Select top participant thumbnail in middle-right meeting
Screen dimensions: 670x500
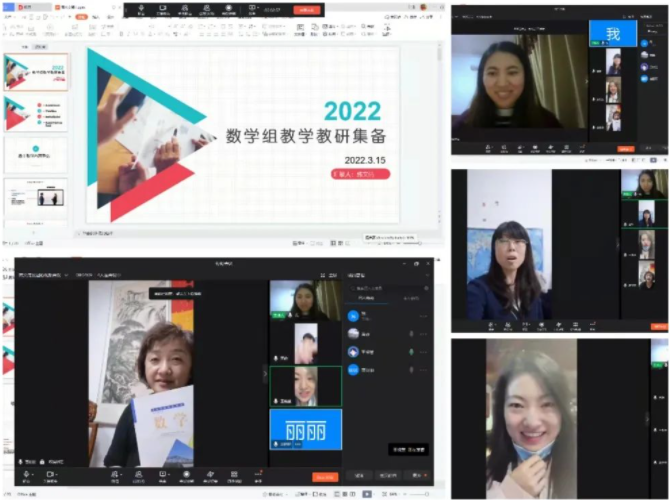644,183
